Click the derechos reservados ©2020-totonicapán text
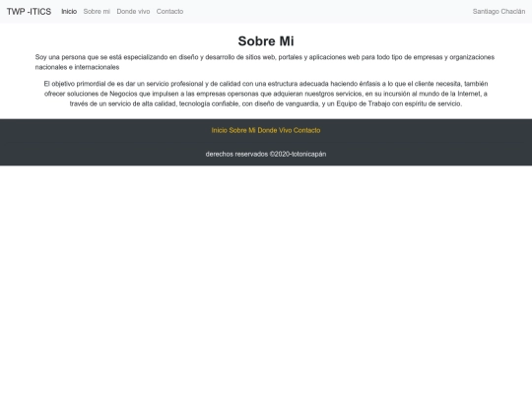Image resolution: width=532 pixels, height=399 pixels. (x=266, y=154)
